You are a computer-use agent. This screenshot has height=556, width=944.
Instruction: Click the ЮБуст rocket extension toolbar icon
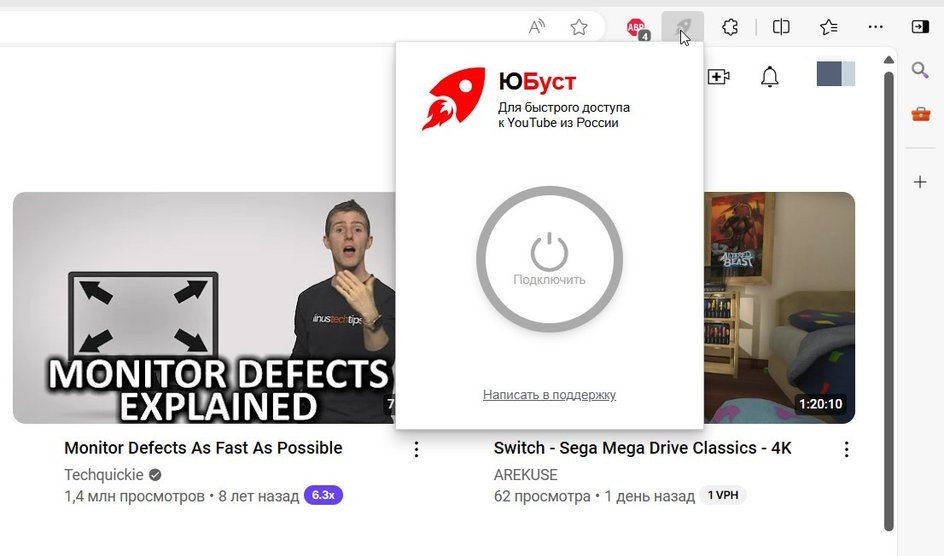click(682, 26)
